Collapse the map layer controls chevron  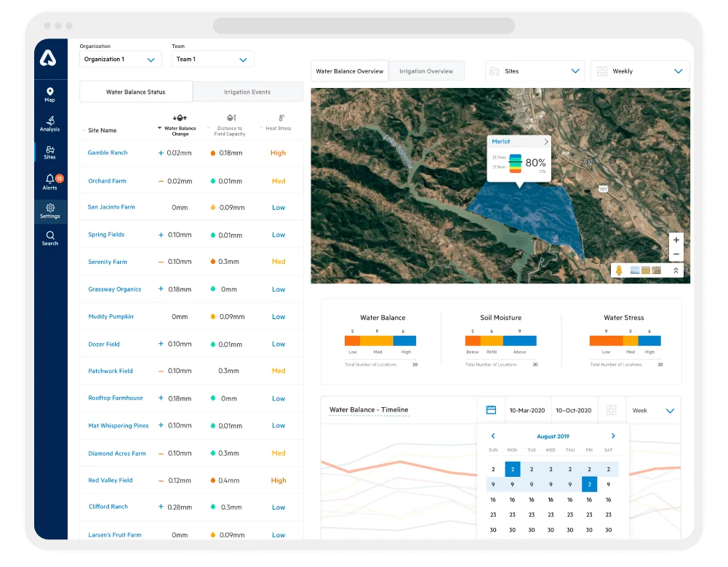coord(676,270)
